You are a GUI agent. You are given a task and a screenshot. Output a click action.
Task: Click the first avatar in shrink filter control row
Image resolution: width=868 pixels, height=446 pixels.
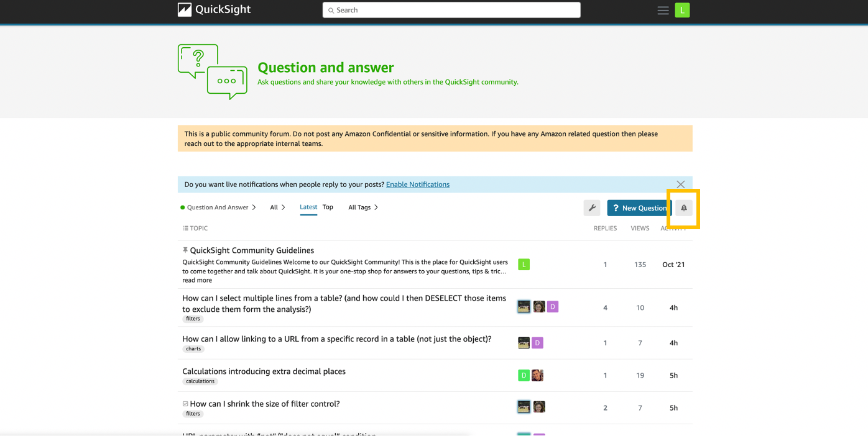tap(524, 407)
